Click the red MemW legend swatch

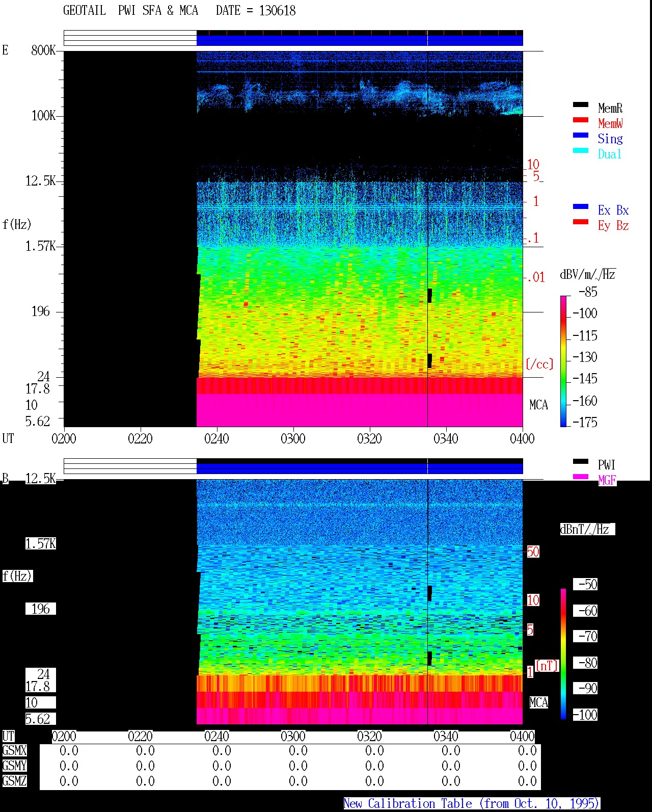click(581, 120)
